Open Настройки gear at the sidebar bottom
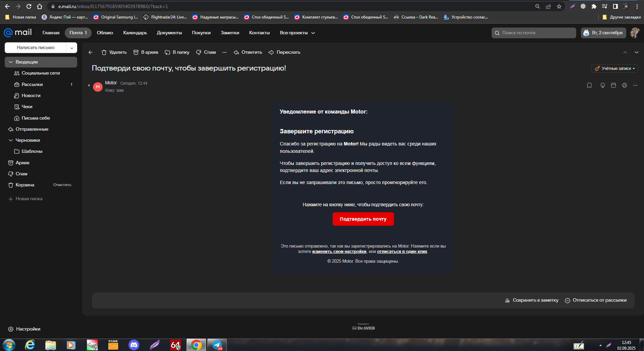 click(24, 329)
